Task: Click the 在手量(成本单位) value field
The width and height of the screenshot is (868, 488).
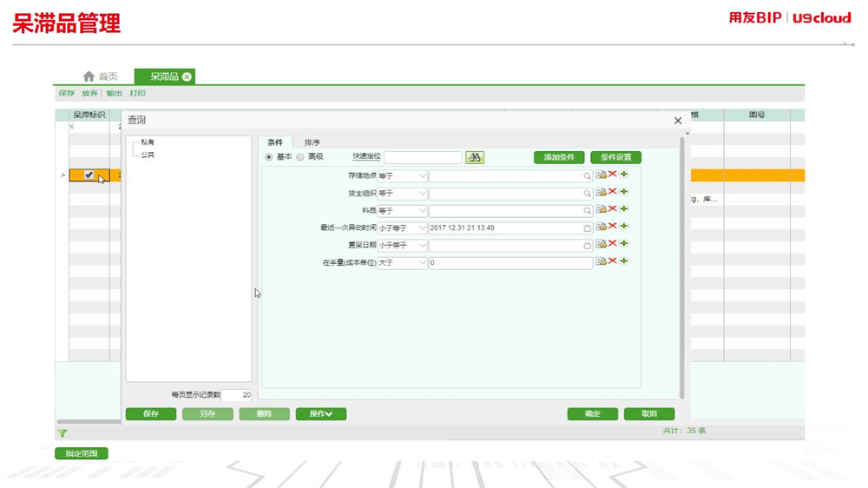Action: (510, 262)
